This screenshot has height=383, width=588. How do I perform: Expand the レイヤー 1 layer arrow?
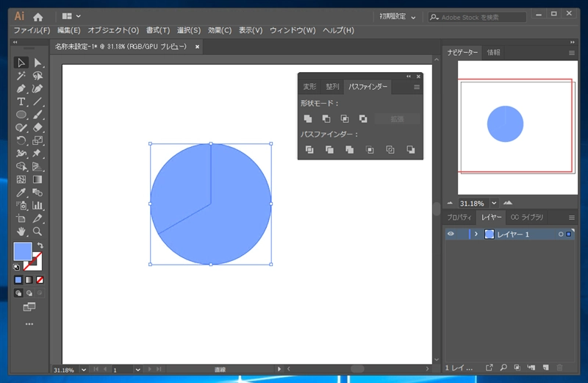pos(476,234)
